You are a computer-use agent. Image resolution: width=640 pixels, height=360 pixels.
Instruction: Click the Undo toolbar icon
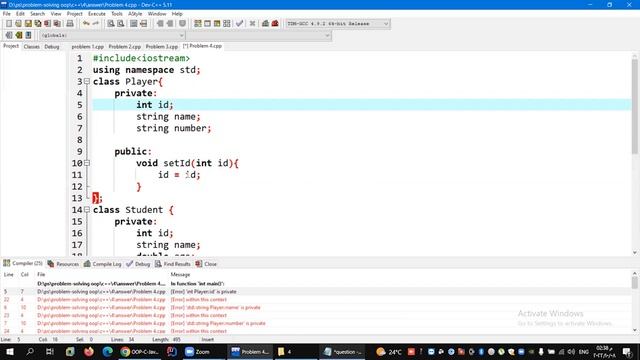click(86, 24)
